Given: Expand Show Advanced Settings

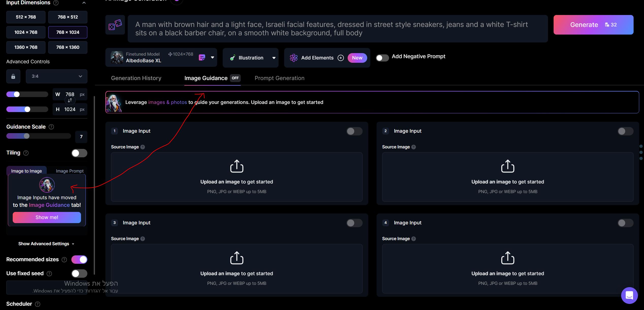Looking at the screenshot, I should (x=46, y=244).
